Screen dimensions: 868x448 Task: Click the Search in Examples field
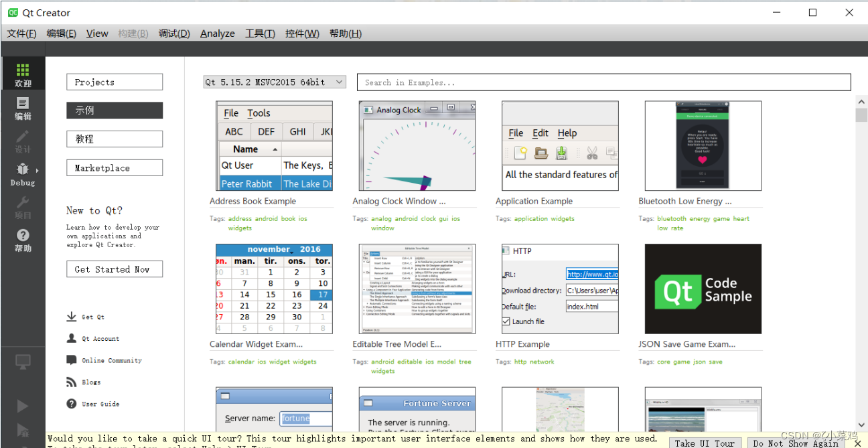click(603, 82)
